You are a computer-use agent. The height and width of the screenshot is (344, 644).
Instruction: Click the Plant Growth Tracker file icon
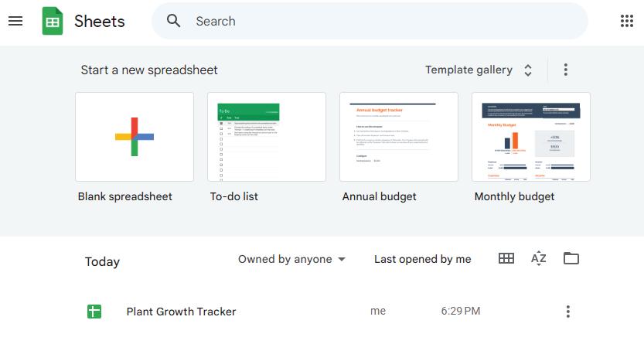click(94, 312)
